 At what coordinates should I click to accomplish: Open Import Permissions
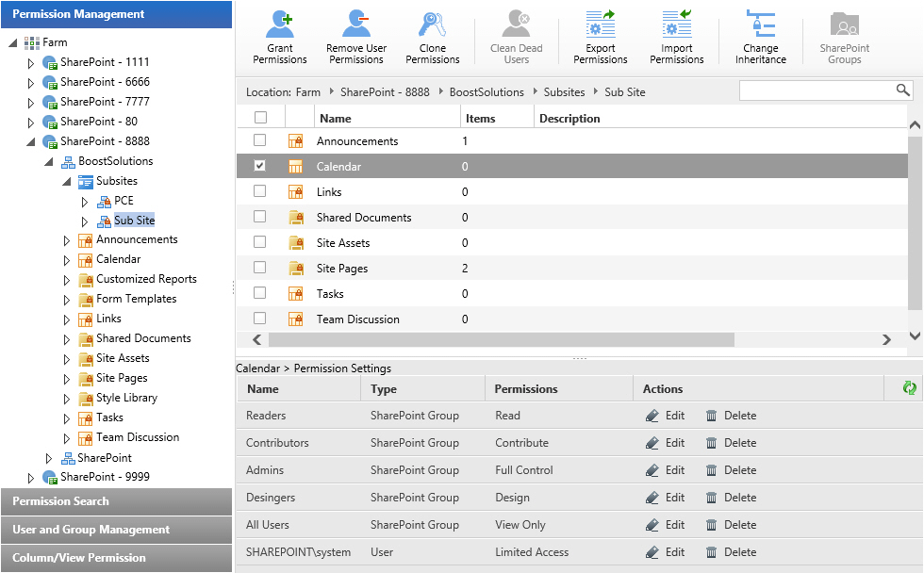(x=677, y=36)
